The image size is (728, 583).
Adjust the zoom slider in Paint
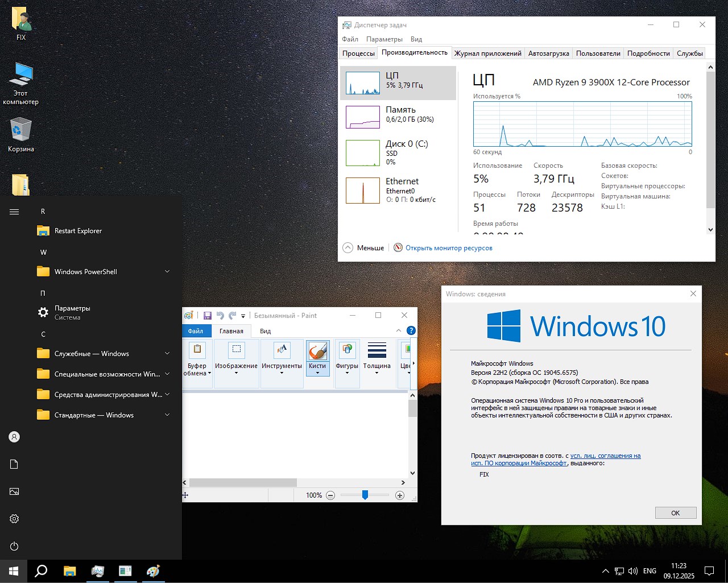[x=365, y=495]
